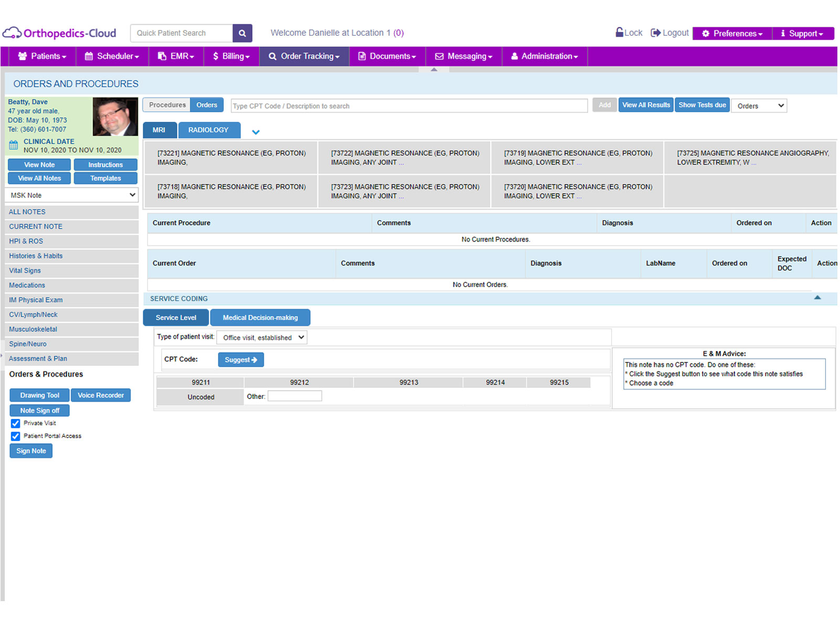Select the Medical Decision-making tab
The height and width of the screenshot is (630, 840).
(260, 318)
